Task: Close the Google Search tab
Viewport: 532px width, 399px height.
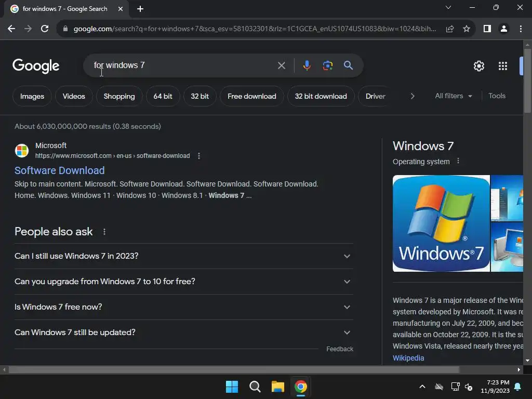Action: point(121,9)
